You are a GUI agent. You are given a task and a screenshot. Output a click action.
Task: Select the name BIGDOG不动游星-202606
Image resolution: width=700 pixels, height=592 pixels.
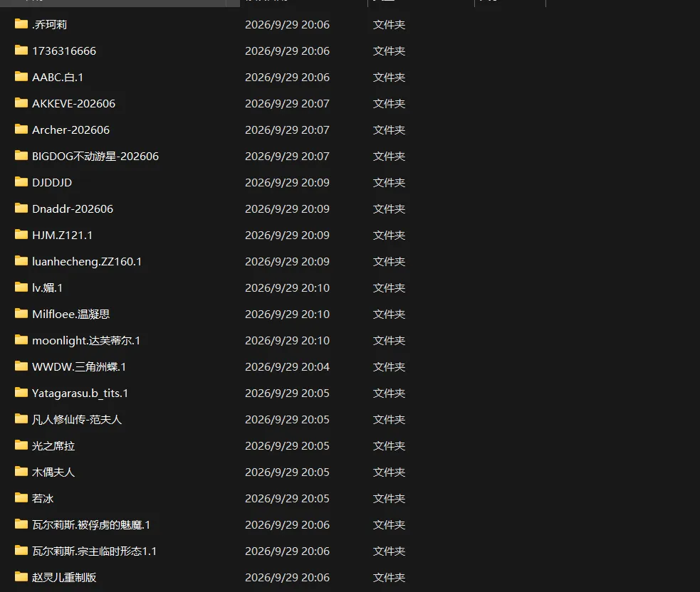tap(95, 156)
